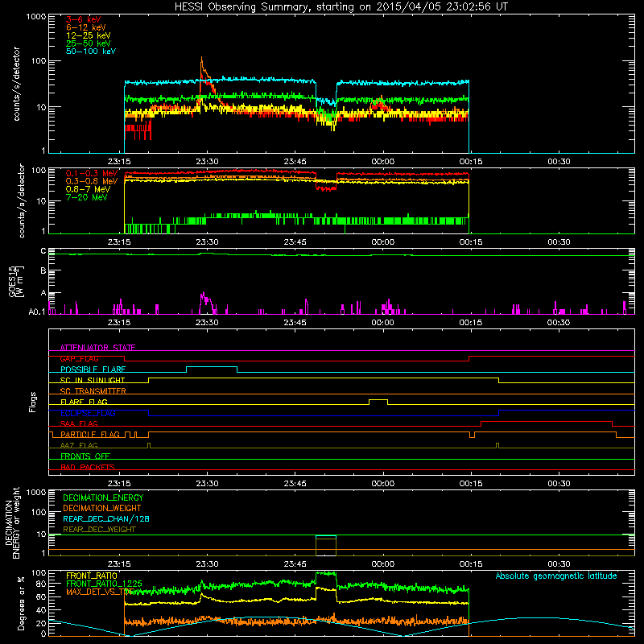Click the ATTENUATOR_STATE flag label

coord(97,348)
